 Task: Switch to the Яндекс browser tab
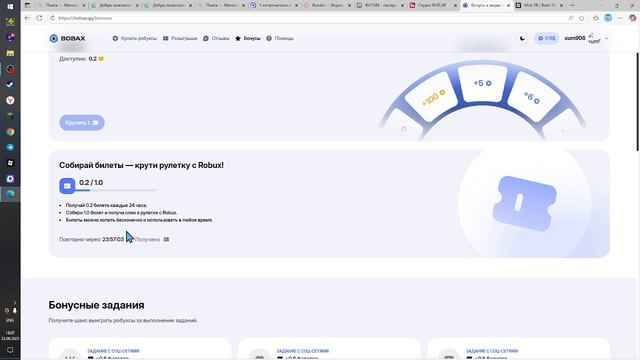pyautogui.click(x=328, y=5)
